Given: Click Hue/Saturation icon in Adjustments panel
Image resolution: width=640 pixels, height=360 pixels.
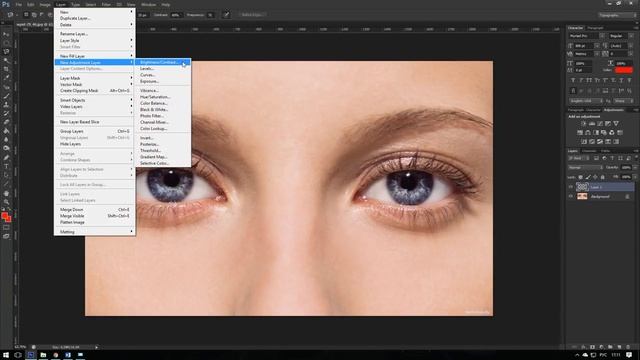Looking at the screenshot, I should pos(580,133).
